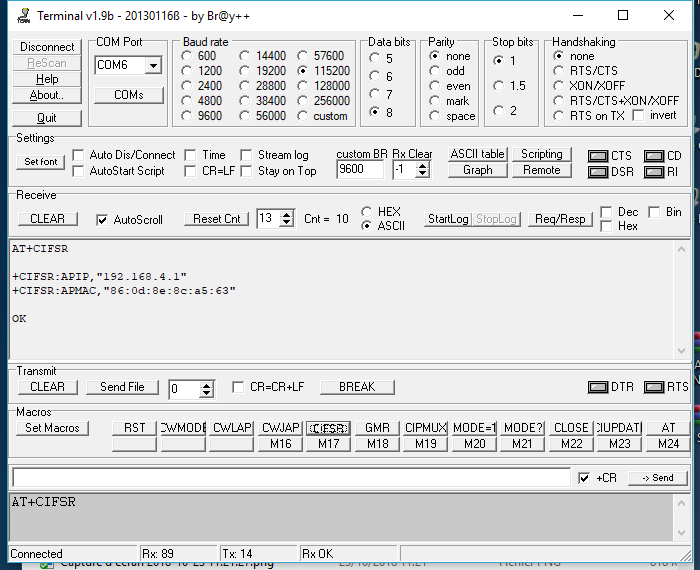
Task: Click the StartLog button
Action: coord(448,219)
